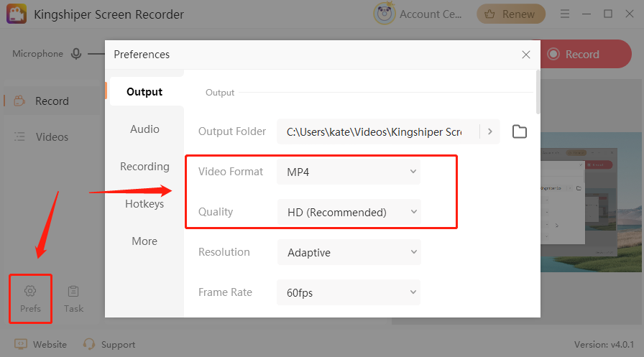Click the Output Folder path field
644x357 pixels.
pos(378,131)
